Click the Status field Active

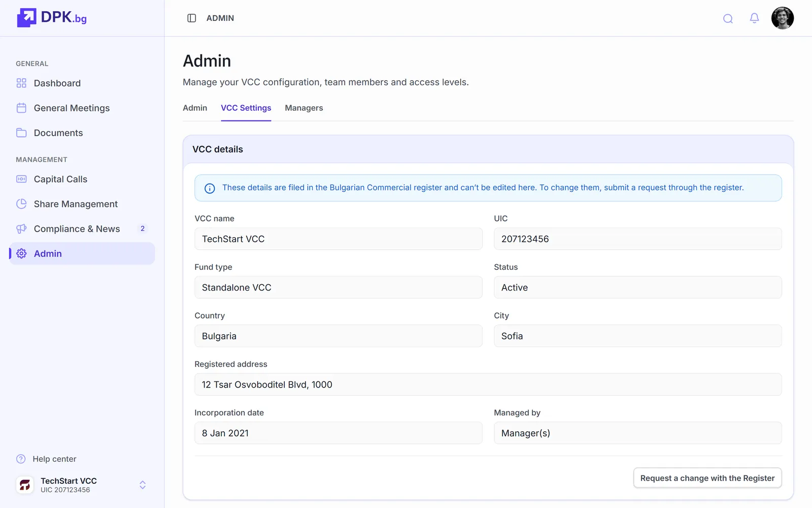coord(638,288)
